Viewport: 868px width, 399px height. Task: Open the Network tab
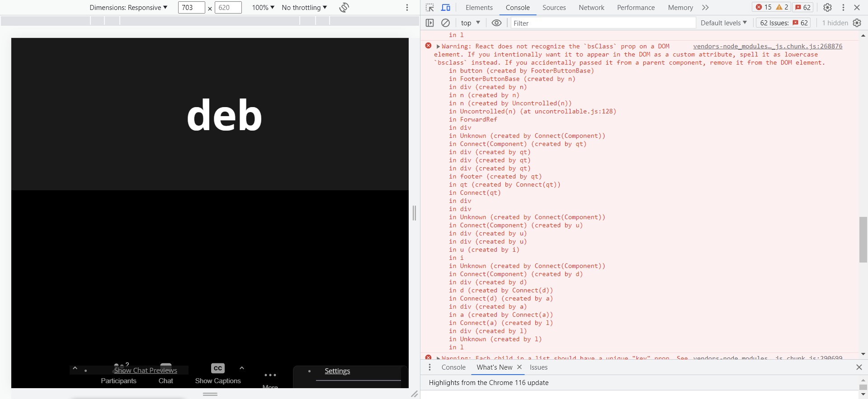(x=591, y=7)
